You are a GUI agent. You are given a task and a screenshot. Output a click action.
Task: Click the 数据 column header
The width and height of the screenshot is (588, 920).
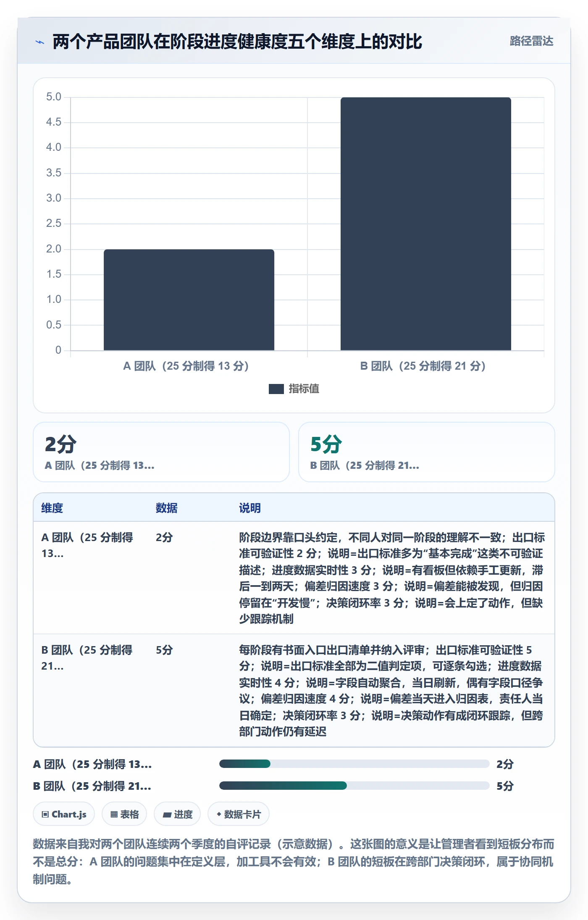pos(166,508)
